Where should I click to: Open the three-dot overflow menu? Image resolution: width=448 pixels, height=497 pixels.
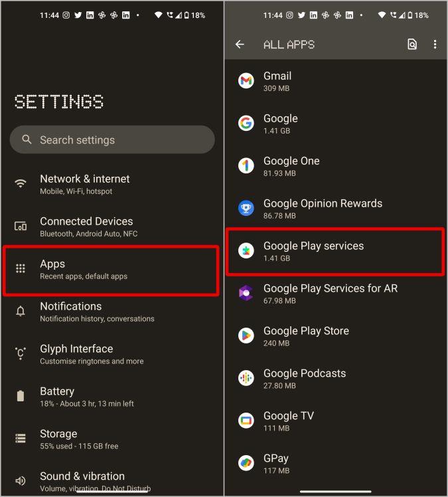[x=435, y=45]
